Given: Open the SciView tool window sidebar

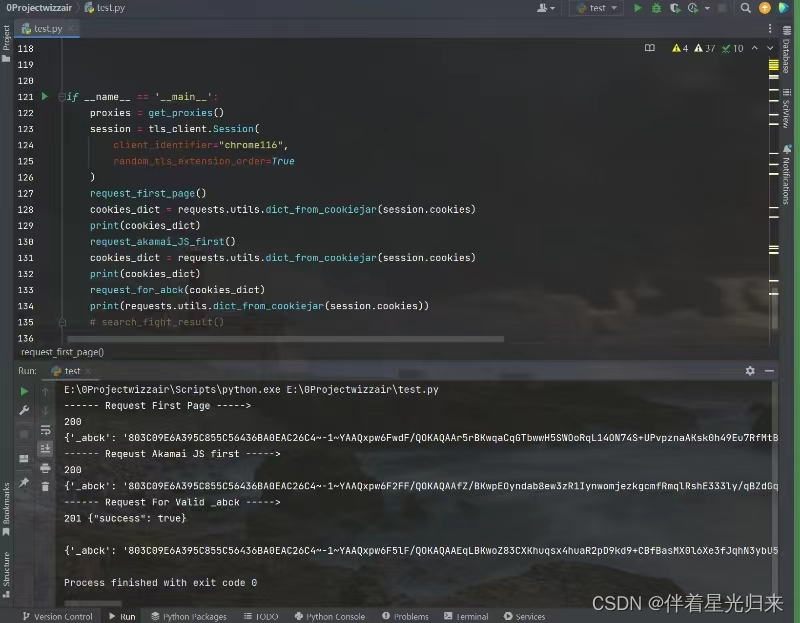Looking at the screenshot, I should (786, 108).
